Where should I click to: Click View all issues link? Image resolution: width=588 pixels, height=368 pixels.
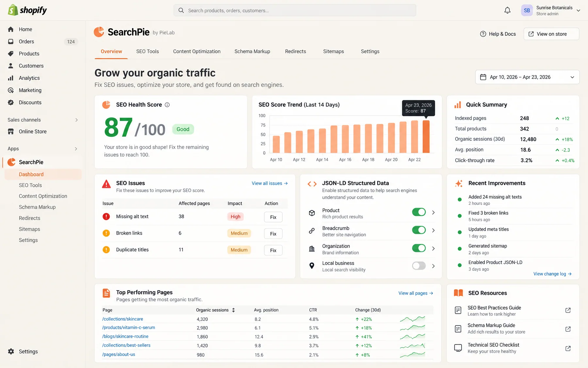point(269,184)
